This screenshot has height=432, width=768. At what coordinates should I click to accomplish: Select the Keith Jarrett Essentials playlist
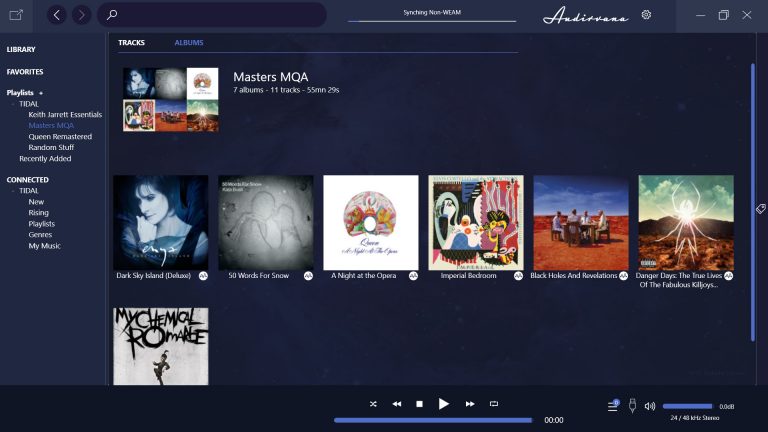point(65,115)
